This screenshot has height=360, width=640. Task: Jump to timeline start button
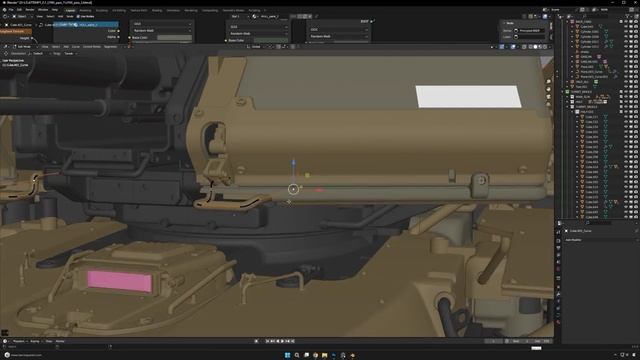point(268,341)
